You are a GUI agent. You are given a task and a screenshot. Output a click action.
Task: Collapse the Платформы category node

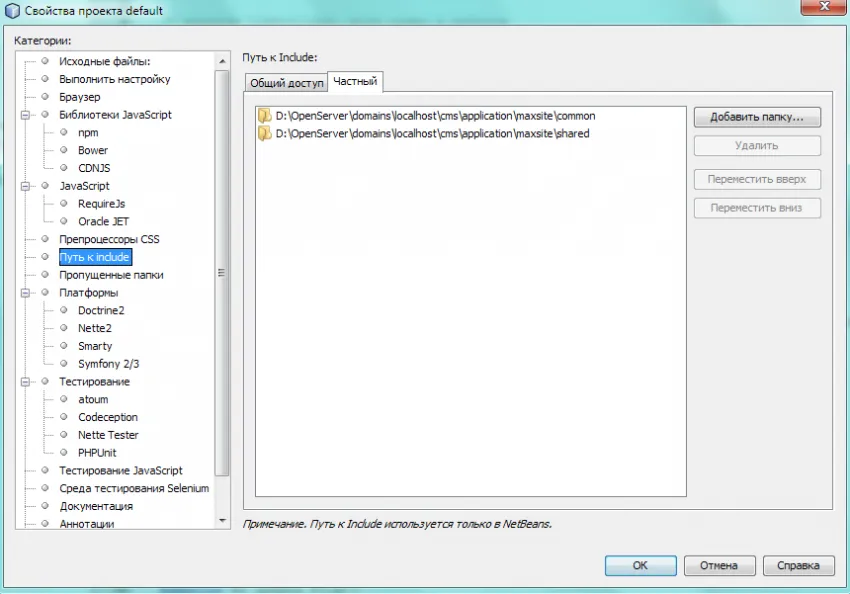coord(26,293)
